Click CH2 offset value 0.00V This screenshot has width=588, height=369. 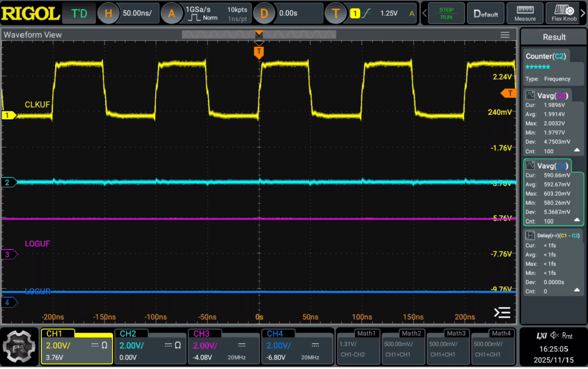[128, 358]
